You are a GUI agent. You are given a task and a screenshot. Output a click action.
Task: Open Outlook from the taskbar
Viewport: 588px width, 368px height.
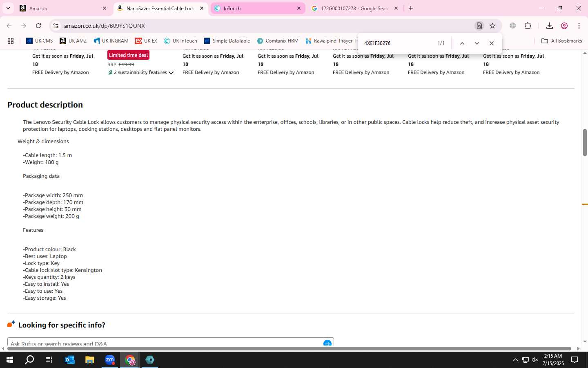pos(70,360)
